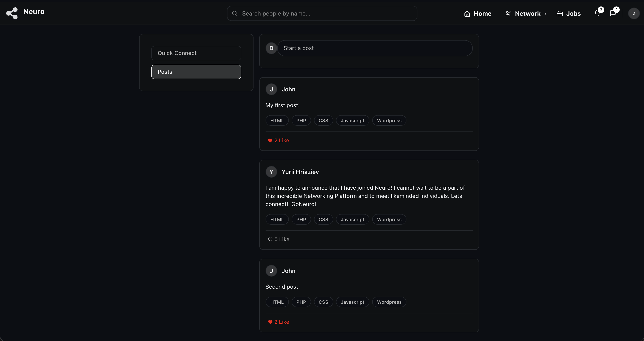Image resolution: width=644 pixels, height=341 pixels.
Task: Open the notifications bell icon
Action: pyautogui.click(x=597, y=13)
